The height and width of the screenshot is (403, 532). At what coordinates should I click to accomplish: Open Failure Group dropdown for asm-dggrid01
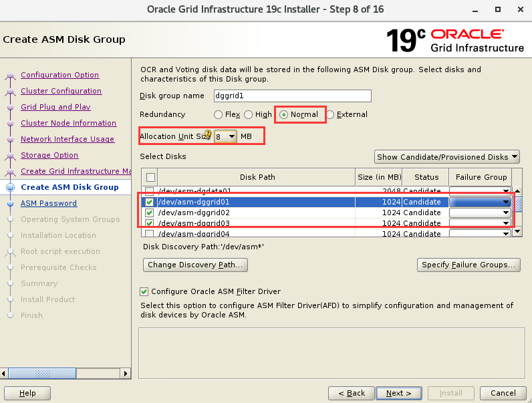point(506,203)
